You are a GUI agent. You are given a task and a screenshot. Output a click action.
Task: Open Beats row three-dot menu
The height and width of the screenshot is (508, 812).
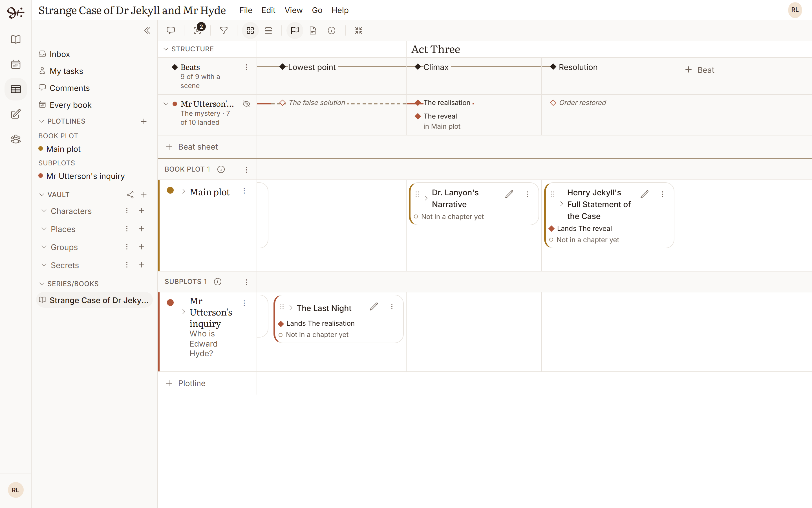[x=246, y=67]
